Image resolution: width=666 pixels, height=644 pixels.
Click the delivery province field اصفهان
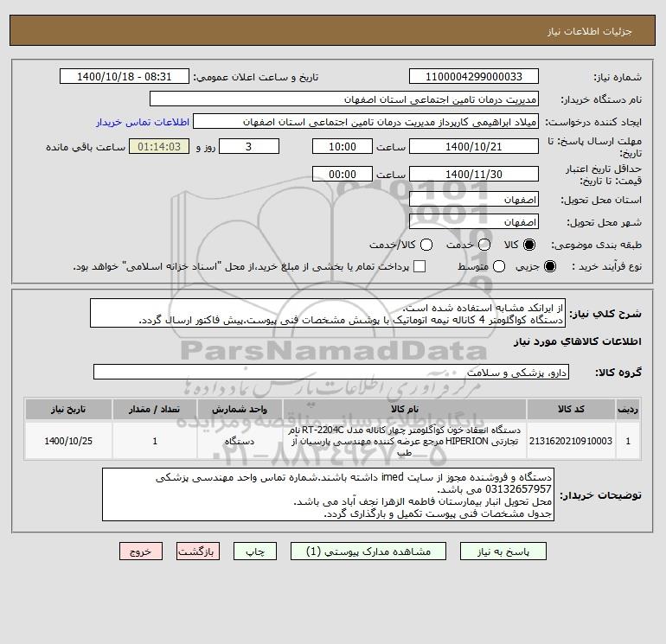[474, 199]
